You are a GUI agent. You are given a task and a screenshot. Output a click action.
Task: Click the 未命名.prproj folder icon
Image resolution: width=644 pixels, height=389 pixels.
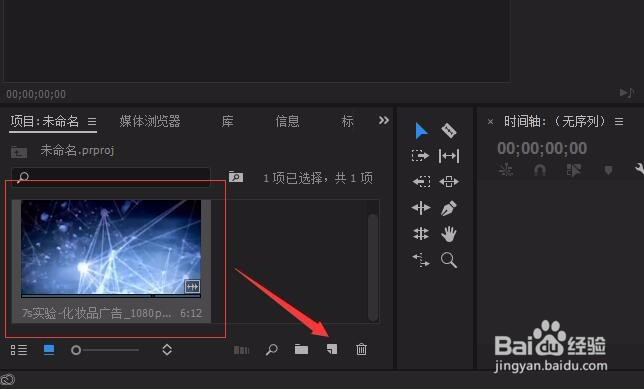pos(19,152)
